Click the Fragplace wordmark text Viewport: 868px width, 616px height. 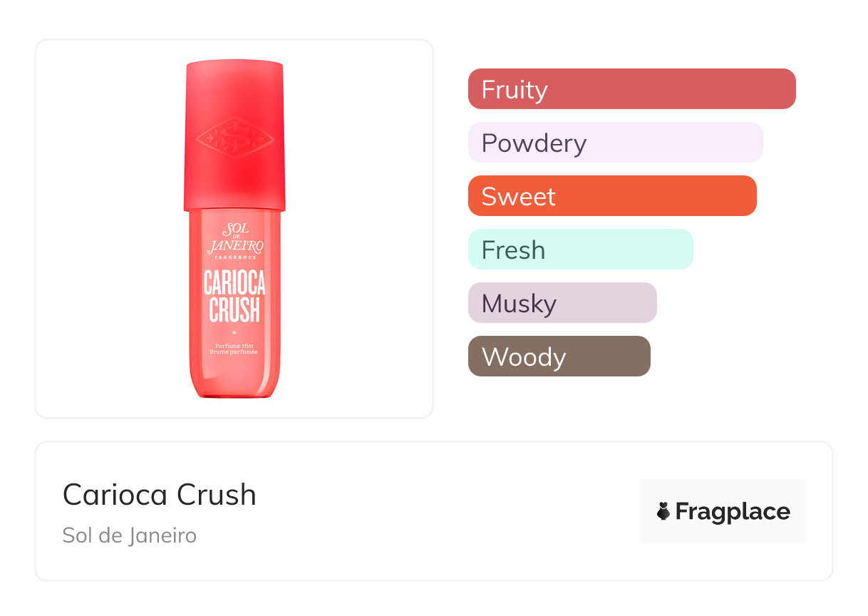tap(733, 511)
